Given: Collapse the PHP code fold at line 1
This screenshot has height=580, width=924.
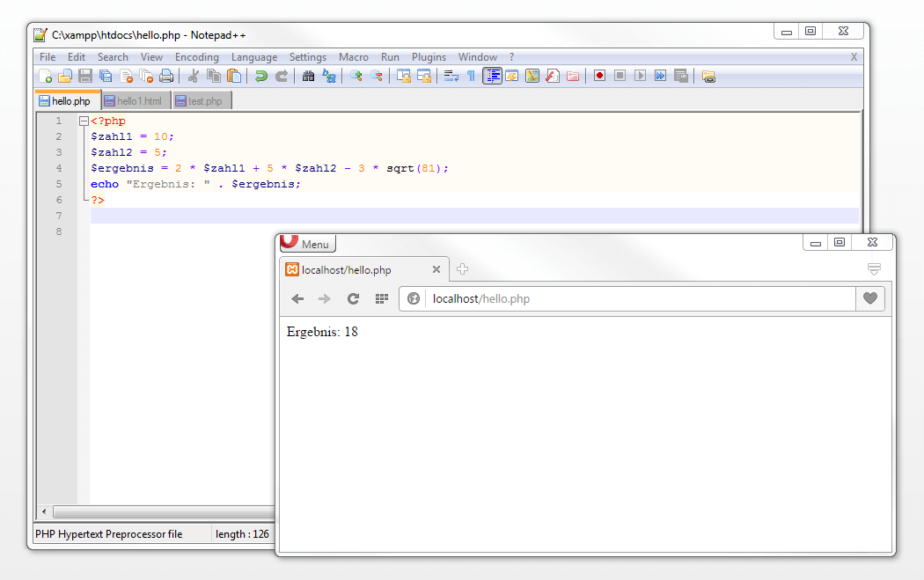Looking at the screenshot, I should pos(84,121).
